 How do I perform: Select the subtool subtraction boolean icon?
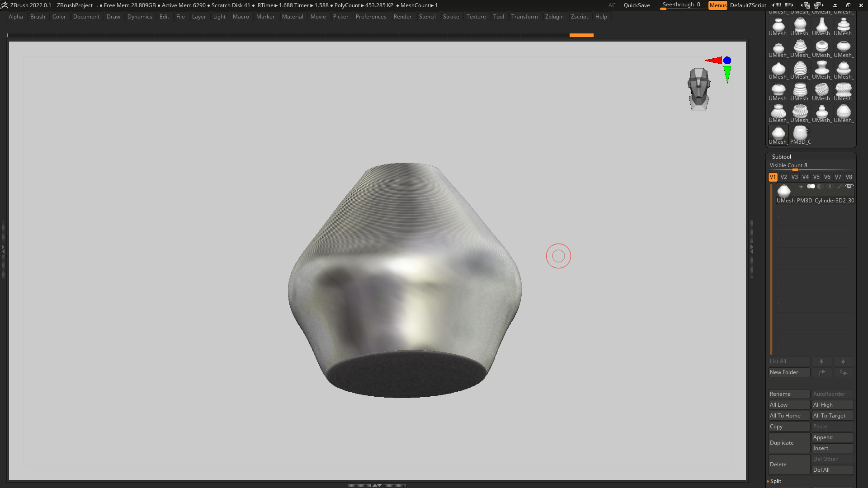coord(821,186)
